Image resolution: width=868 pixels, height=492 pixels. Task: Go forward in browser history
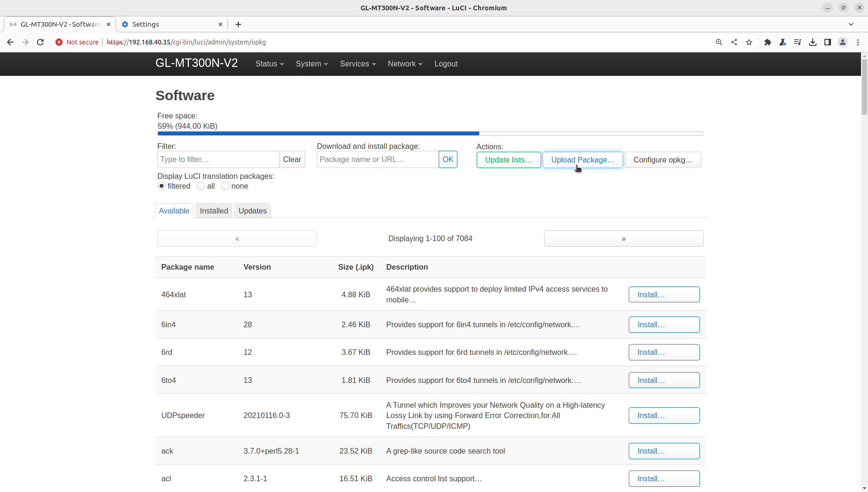coord(25,42)
